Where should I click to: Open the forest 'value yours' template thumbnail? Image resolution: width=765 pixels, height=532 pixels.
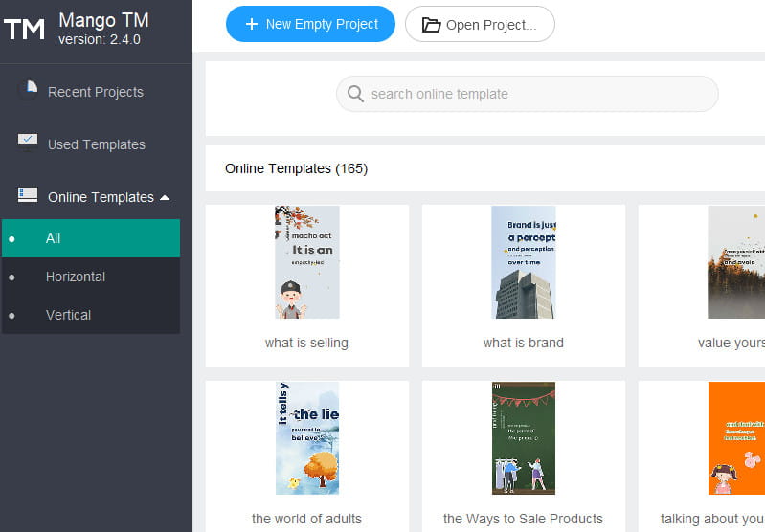(736, 262)
